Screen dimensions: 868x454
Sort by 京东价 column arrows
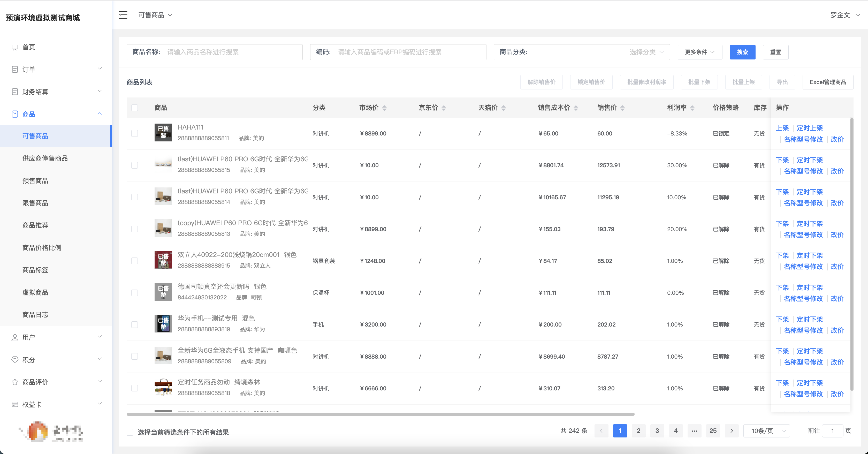444,108
